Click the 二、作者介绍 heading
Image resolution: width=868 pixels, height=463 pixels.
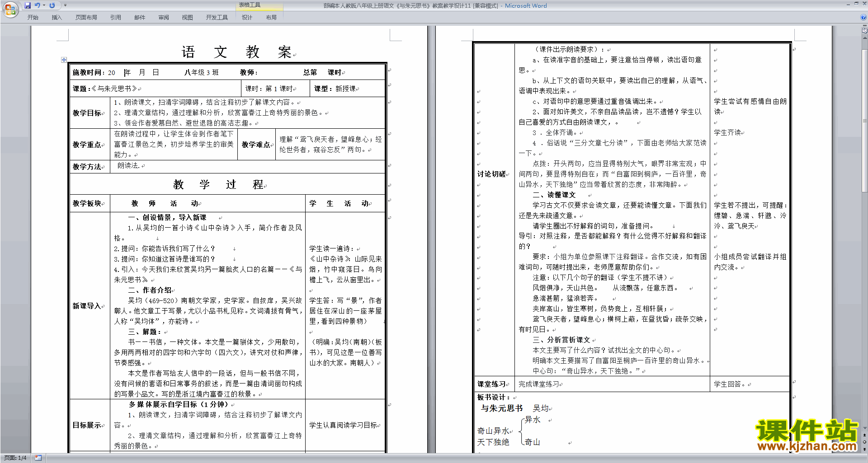[x=150, y=290]
